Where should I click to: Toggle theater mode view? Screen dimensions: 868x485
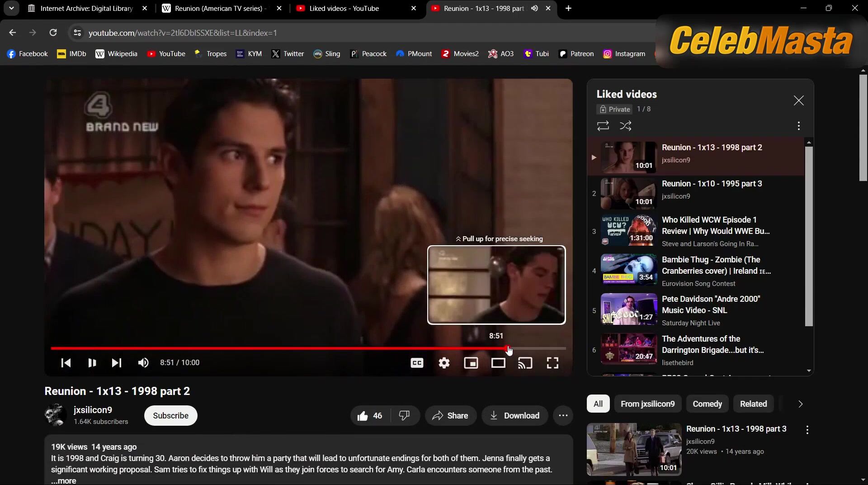coord(498,363)
